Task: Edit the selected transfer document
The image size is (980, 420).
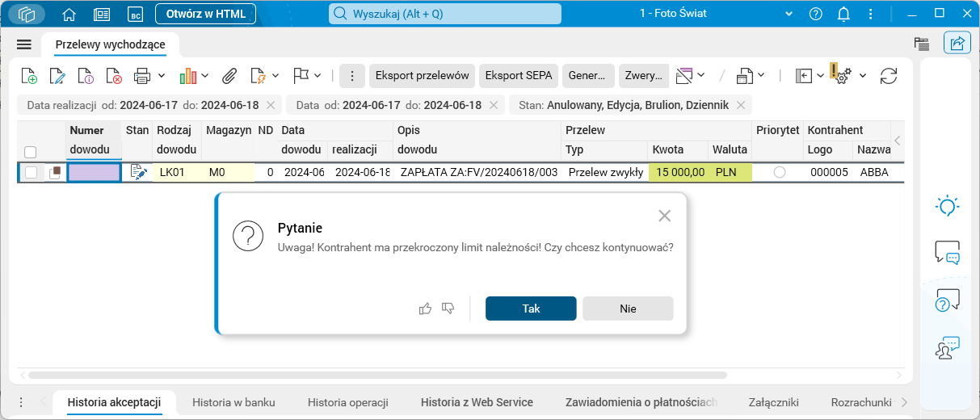Action: pyautogui.click(x=57, y=76)
